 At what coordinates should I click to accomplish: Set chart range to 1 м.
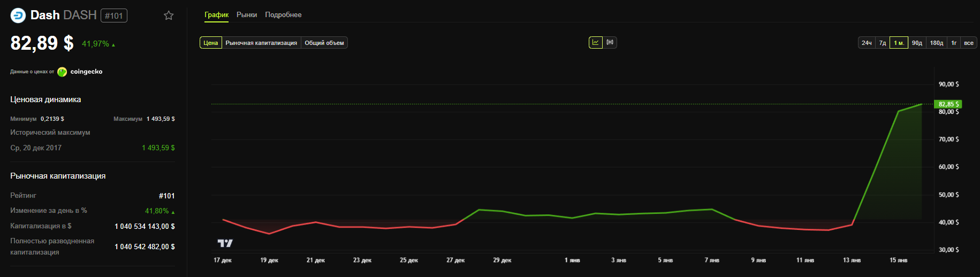point(899,43)
